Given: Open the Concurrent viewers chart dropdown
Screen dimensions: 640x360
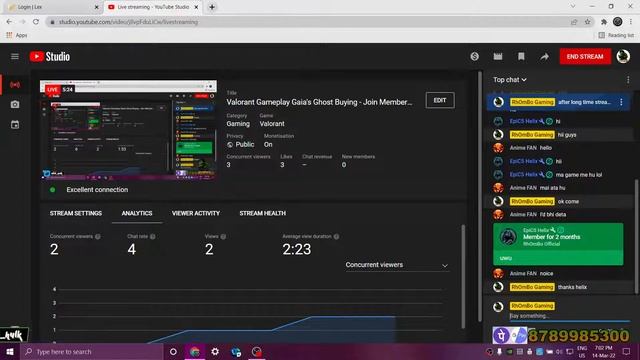Looking at the screenshot, I should coord(397,265).
